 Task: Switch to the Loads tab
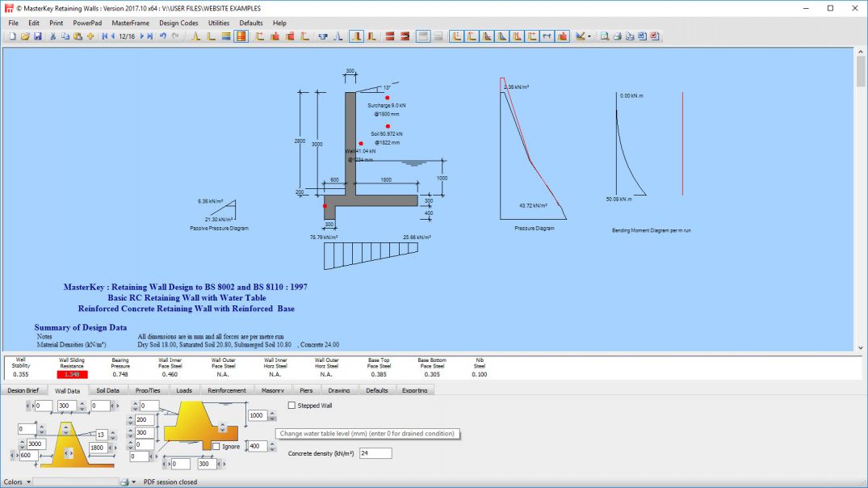pos(184,390)
